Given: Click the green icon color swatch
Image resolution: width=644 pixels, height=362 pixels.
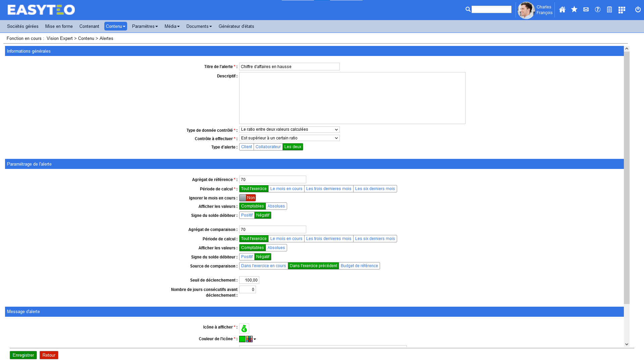Looking at the screenshot, I should pyautogui.click(x=242, y=339).
